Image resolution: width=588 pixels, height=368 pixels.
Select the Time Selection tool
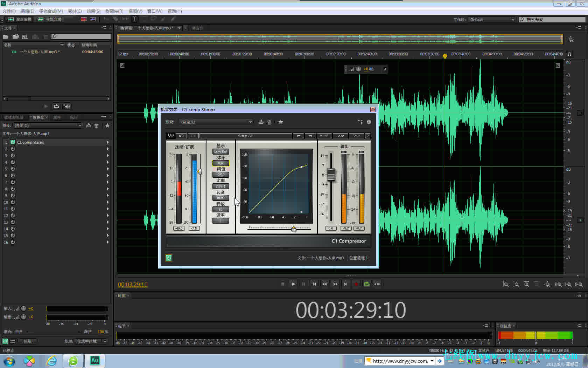coord(134,19)
